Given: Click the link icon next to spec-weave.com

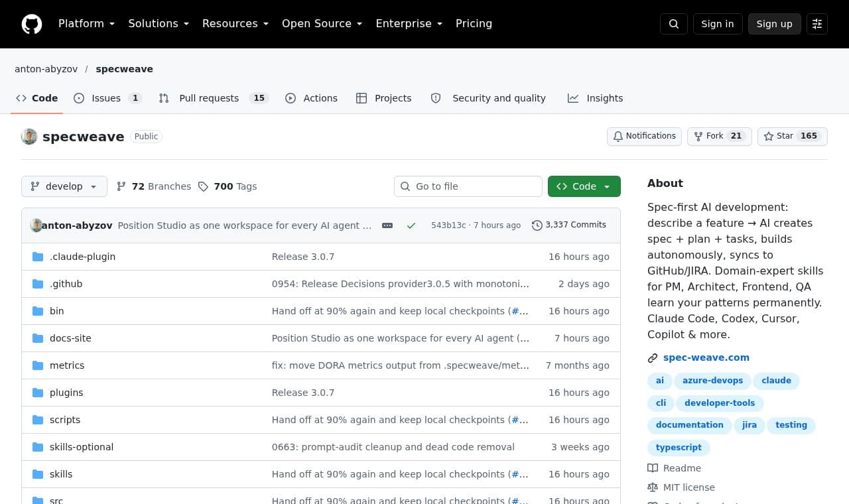Looking at the screenshot, I should click(x=653, y=358).
